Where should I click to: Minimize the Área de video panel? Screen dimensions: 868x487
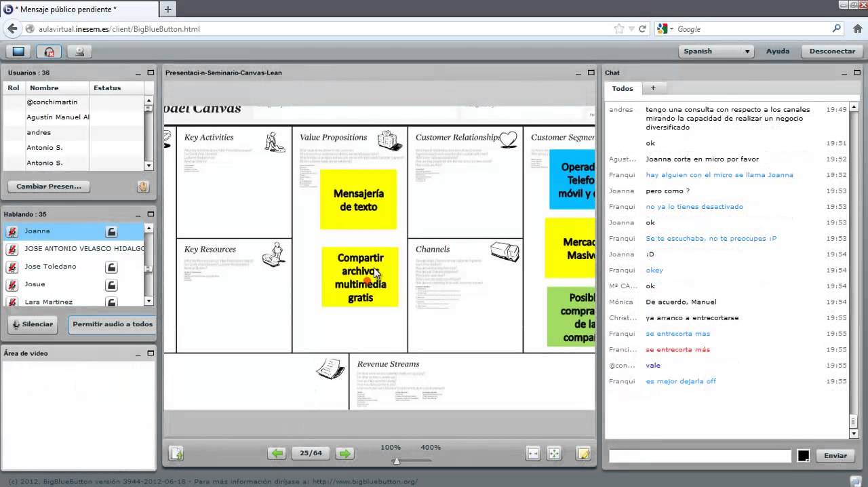[139, 354]
